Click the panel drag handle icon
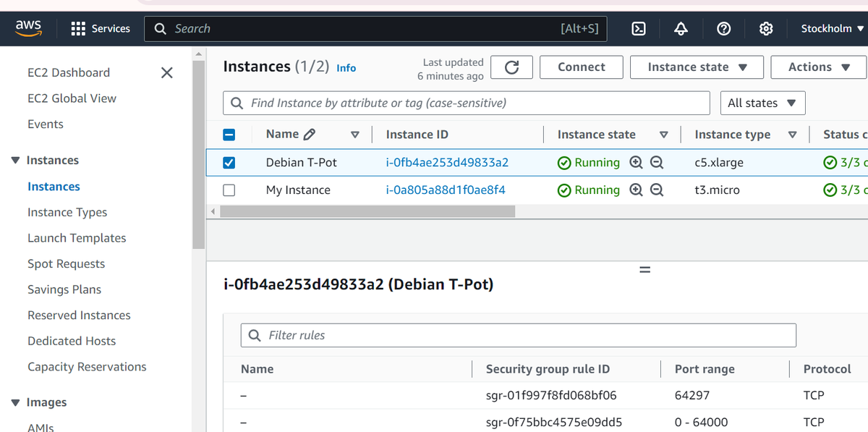 click(645, 270)
